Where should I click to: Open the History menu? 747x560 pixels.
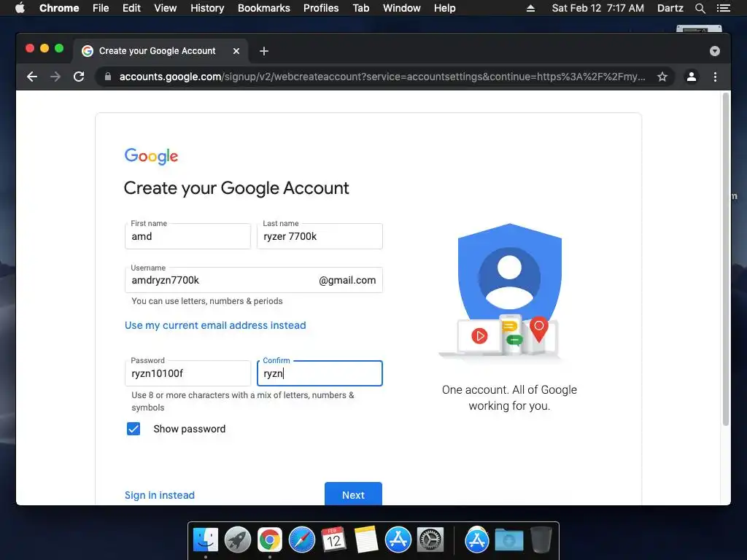pos(207,8)
